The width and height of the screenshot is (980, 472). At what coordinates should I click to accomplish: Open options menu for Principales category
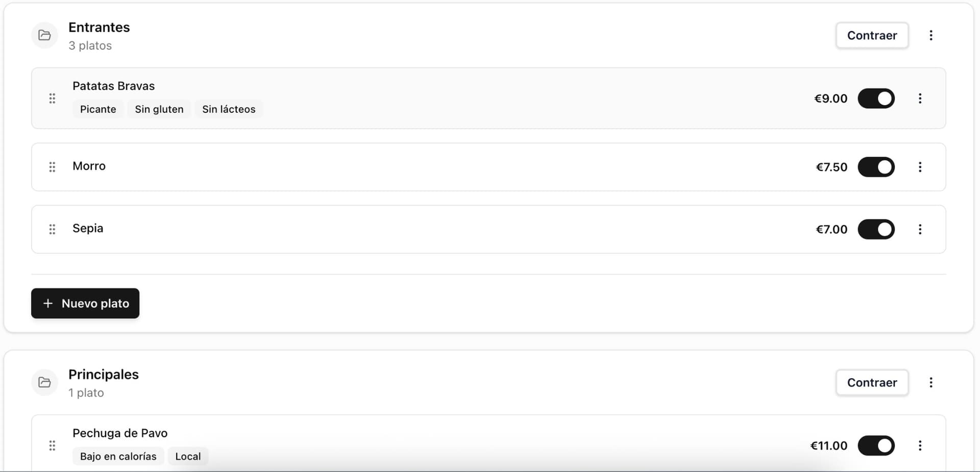point(930,383)
